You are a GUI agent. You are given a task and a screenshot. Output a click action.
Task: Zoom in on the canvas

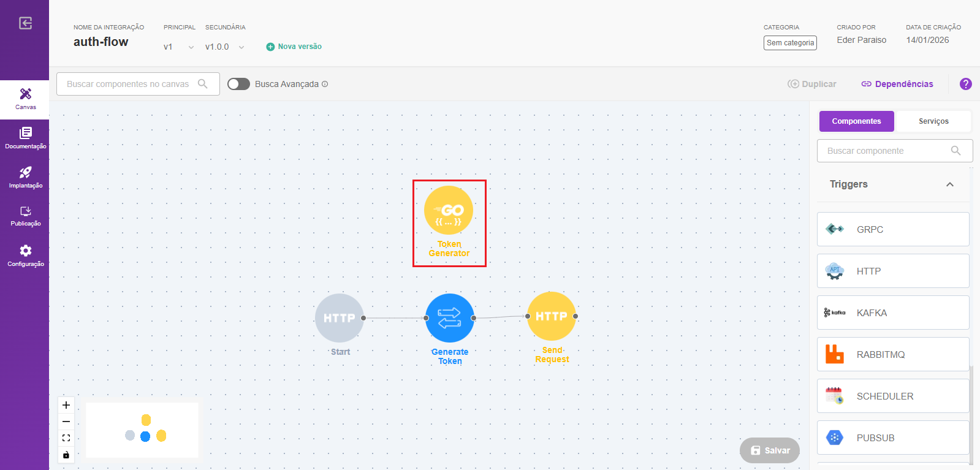66,405
